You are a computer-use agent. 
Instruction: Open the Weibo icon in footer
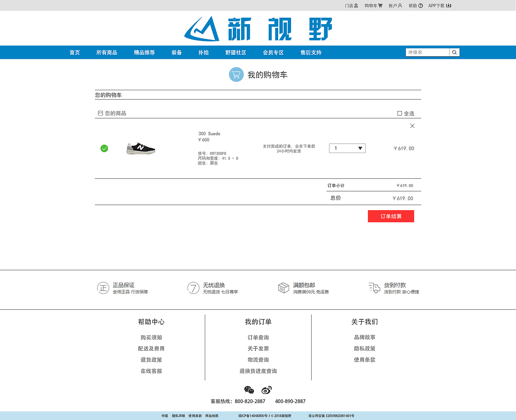(266, 390)
